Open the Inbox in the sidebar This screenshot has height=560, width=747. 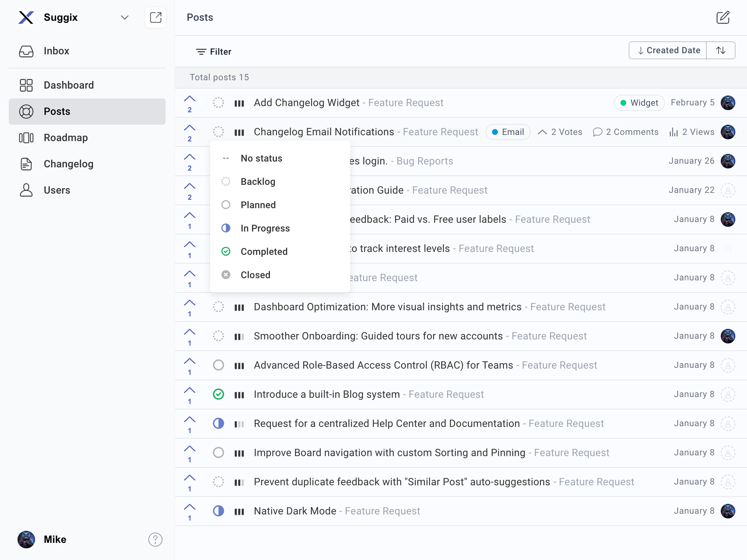click(56, 51)
